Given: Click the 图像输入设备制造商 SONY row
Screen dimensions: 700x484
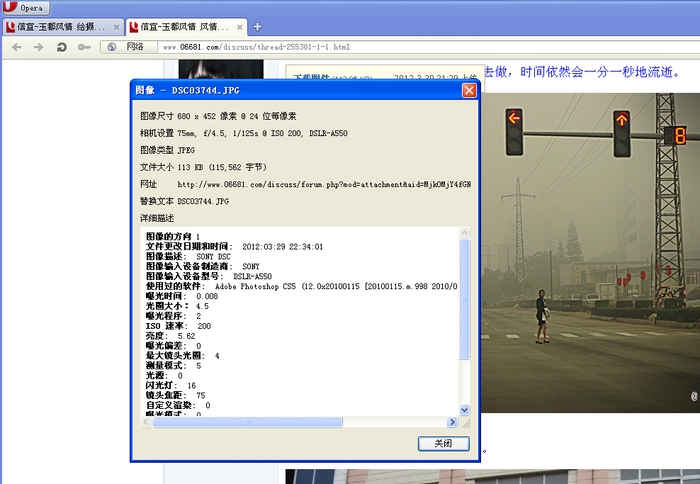Looking at the screenshot, I should click(203, 266).
